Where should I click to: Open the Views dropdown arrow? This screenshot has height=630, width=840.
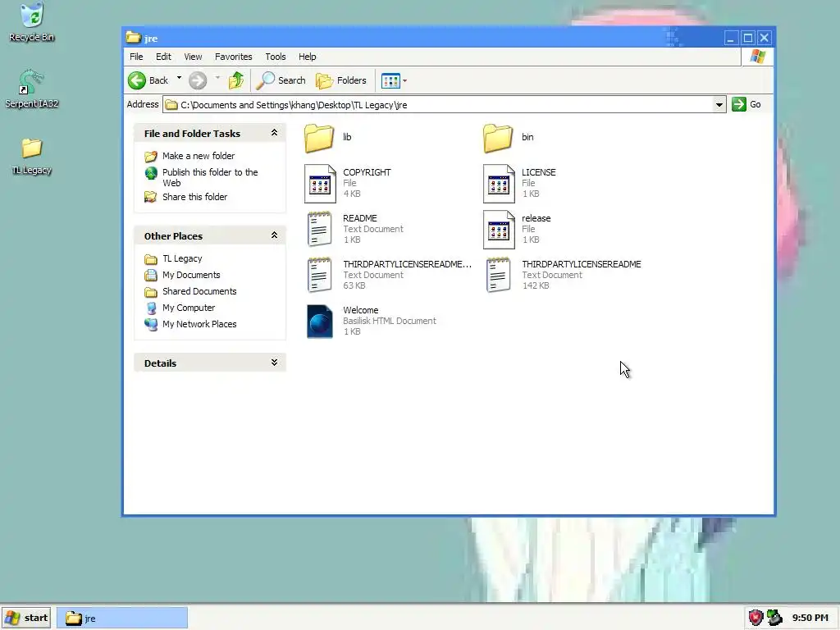pyautogui.click(x=404, y=81)
